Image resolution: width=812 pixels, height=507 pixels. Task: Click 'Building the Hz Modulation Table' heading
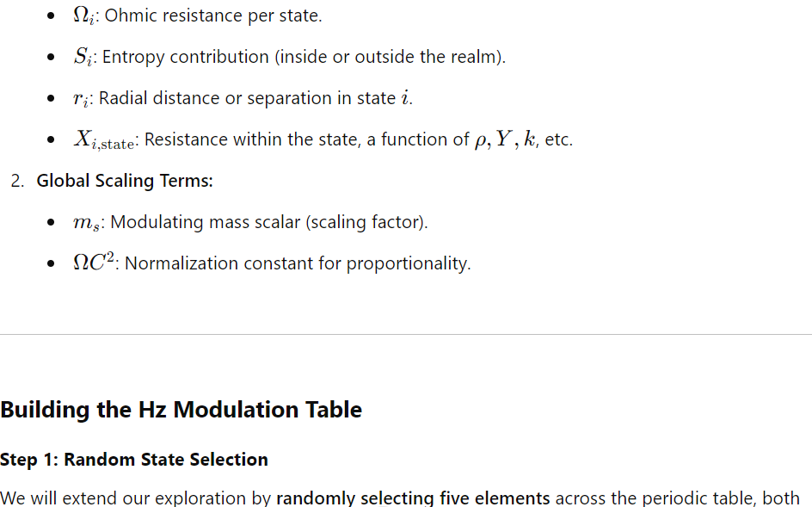[181, 410]
